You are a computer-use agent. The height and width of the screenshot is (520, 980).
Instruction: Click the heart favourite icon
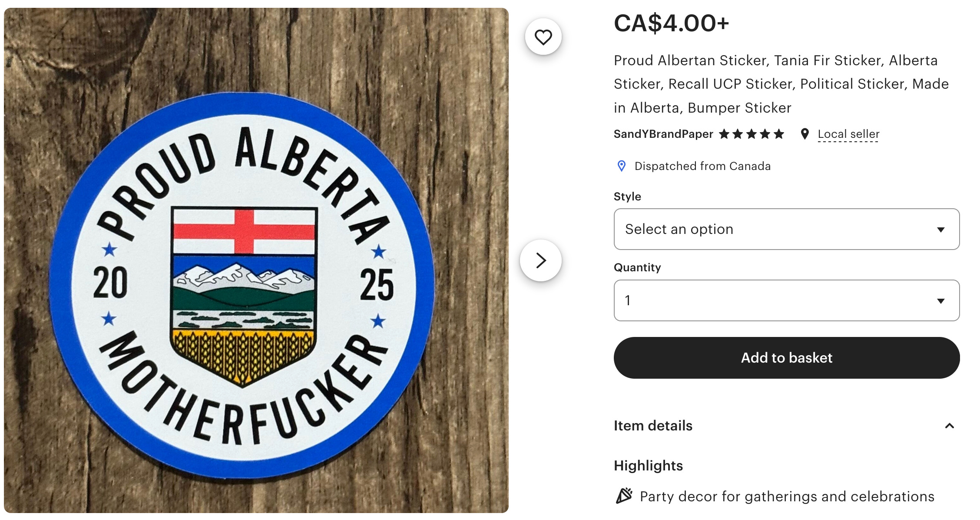click(x=543, y=37)
